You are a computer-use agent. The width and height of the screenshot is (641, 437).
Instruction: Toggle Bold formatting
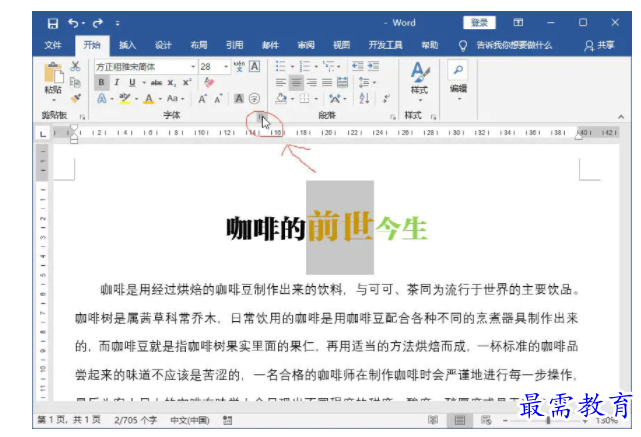pyautogui.click(x=101, y=83)
